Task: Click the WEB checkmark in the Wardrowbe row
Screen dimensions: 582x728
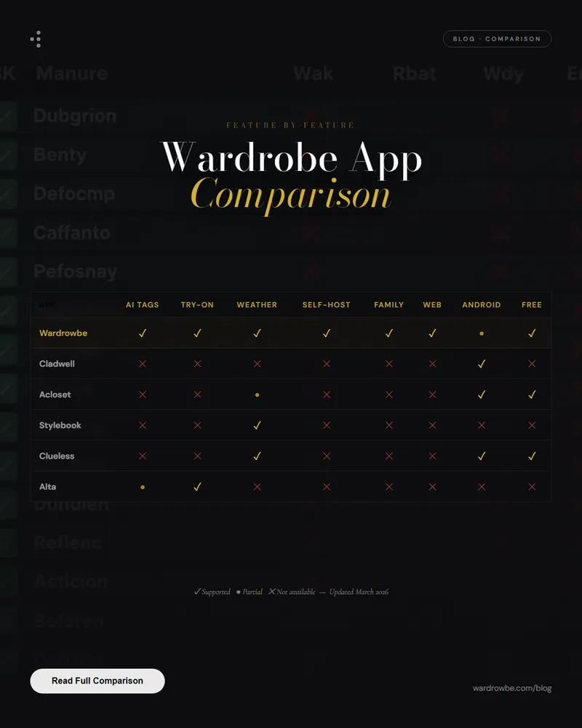Action: click(432, 333)
